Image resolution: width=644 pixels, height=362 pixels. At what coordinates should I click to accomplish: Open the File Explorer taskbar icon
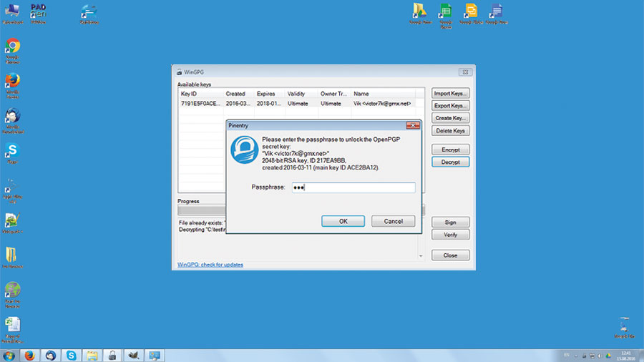coord(92,355)
